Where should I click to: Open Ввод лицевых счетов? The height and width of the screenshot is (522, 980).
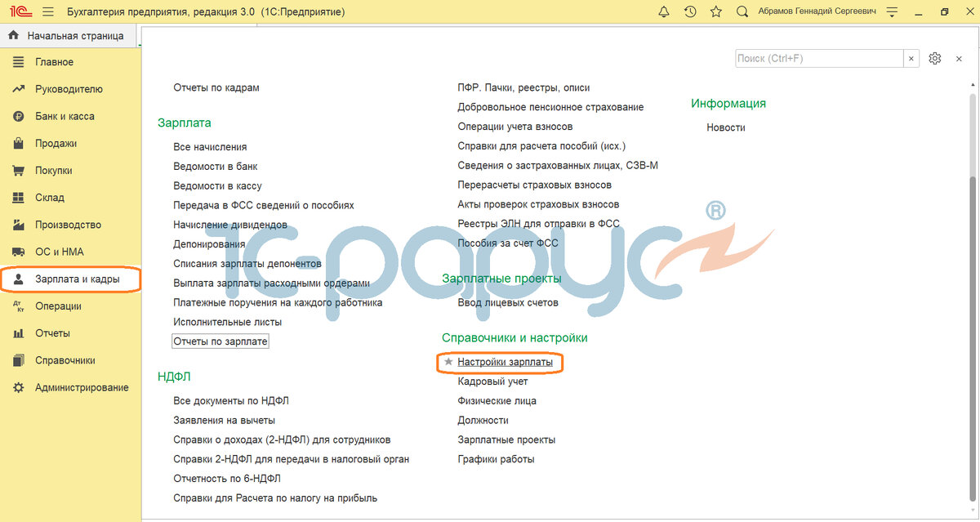click(508, 302)
